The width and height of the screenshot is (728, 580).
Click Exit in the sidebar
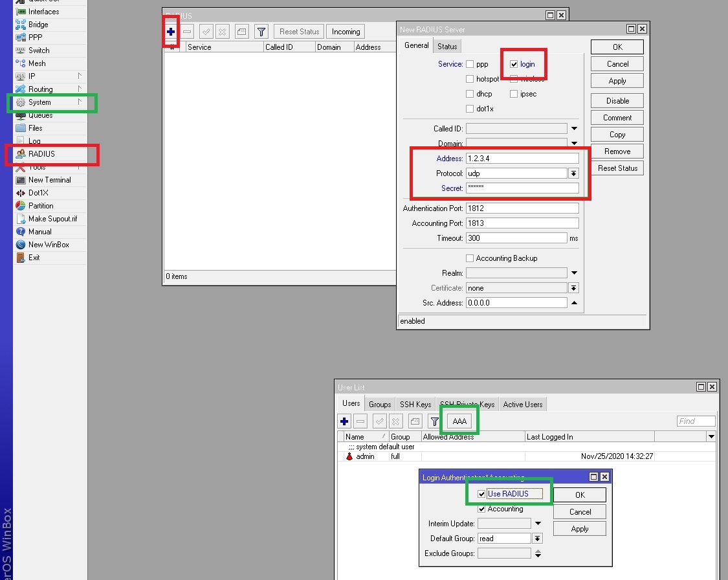pos(50,258)
